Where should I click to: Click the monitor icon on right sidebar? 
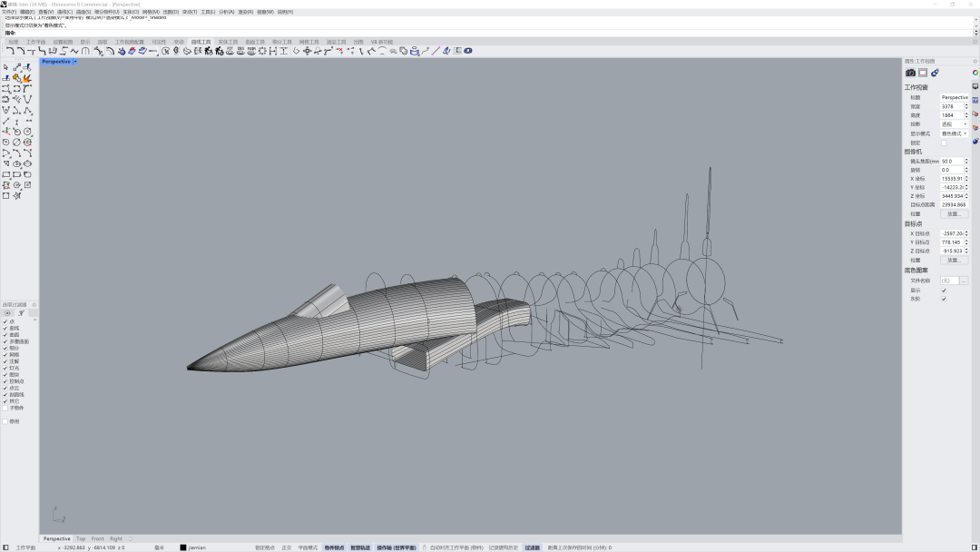click(975, 86)
